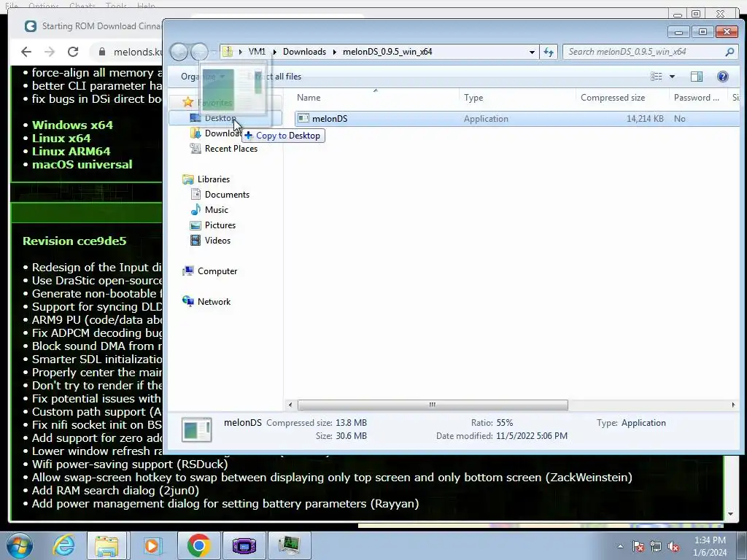Open address bar history dropdown
The height and width of the screenshot is (560, 747).
(532, 52)
